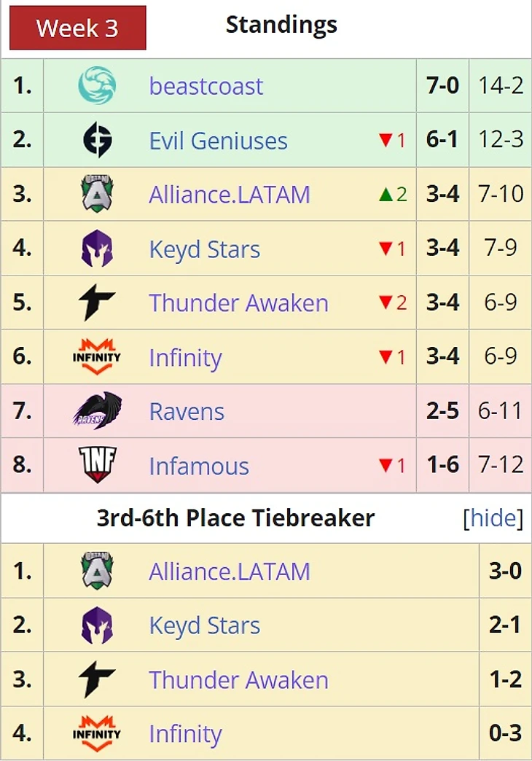Open the beastcoast team link
Viewport: 532px width, 761px height.
pos(206,86)
